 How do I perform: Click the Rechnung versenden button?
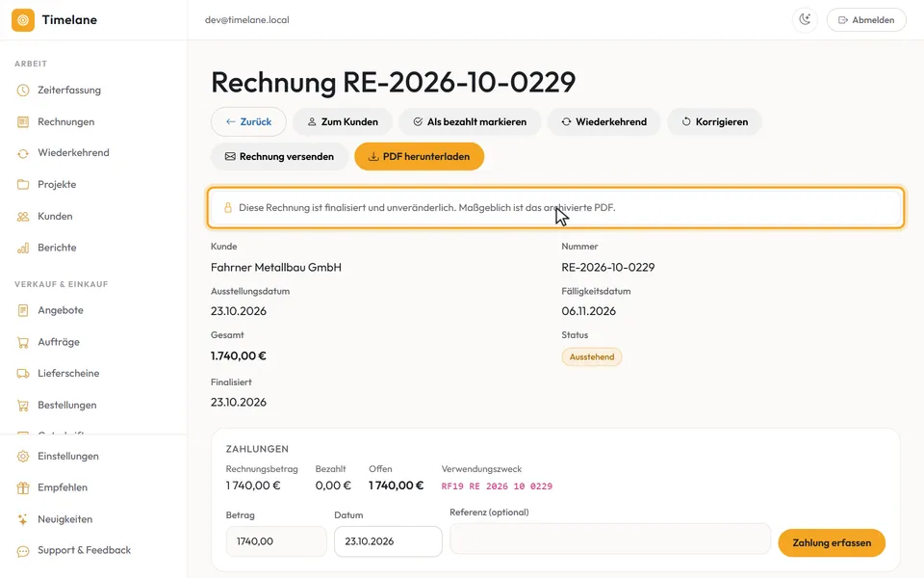click(x=279, y=157)
